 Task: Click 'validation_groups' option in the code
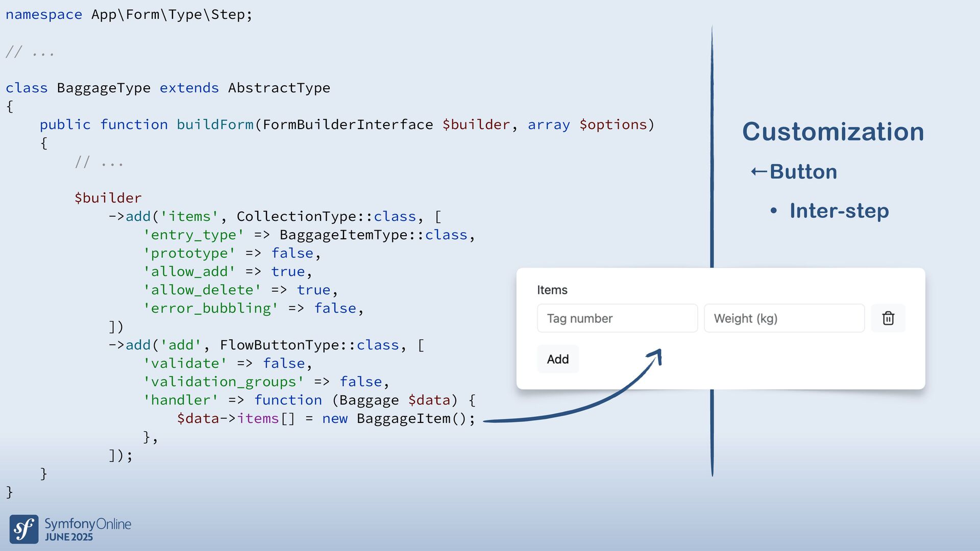[224, 382]
